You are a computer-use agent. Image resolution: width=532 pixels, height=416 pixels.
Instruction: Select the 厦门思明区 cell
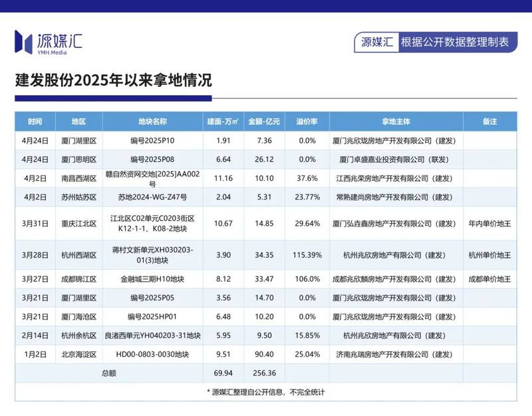click(x=78, y=159)
